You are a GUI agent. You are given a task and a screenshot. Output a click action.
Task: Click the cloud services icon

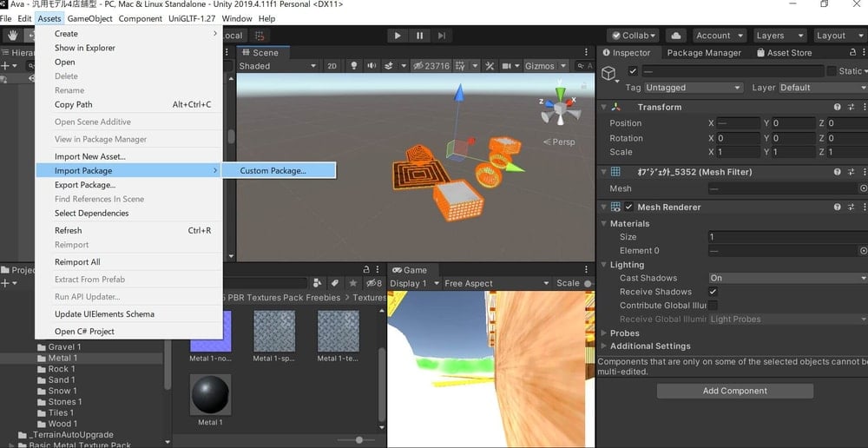click(676, 36)
